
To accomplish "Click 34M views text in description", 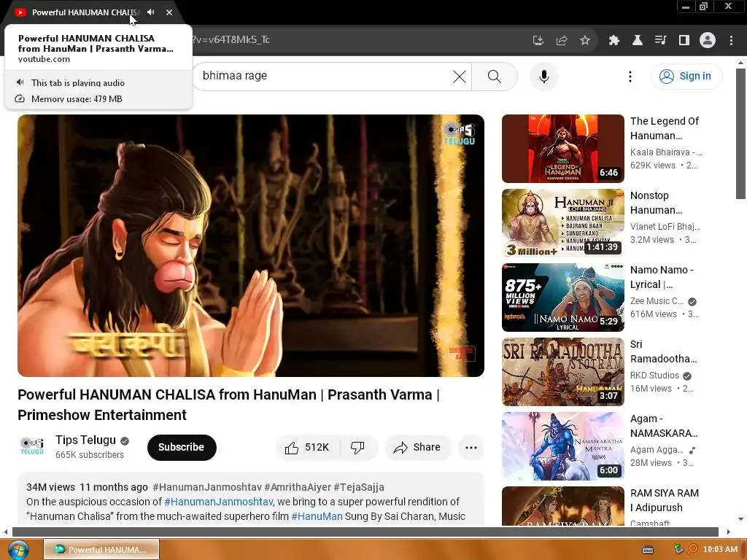I will coord(50,487).
